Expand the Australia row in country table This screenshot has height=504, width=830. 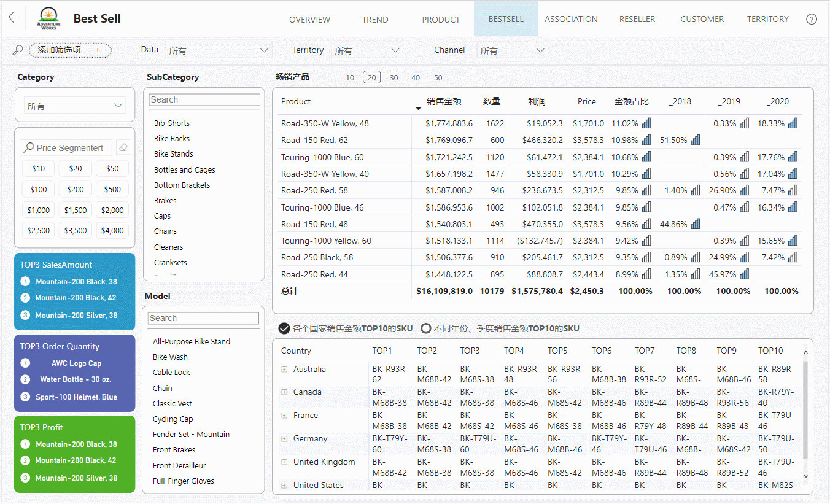pos(284,370)
